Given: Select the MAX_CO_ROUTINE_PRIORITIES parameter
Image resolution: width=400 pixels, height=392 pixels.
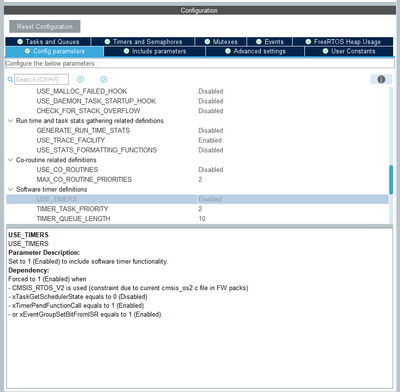Looking at the screenshot, I should click(x=84, y=179).
